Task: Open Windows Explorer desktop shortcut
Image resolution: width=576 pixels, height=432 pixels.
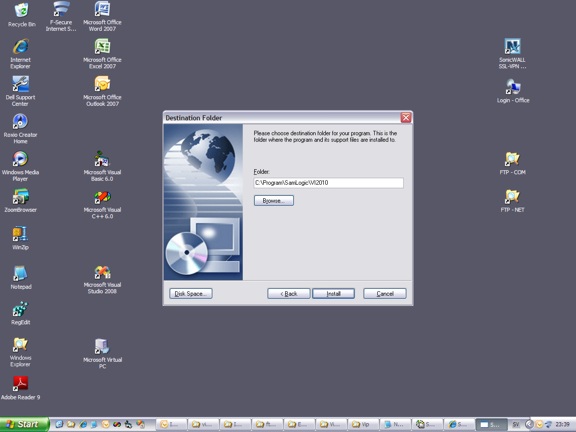Action: click(x=21, y=352)
